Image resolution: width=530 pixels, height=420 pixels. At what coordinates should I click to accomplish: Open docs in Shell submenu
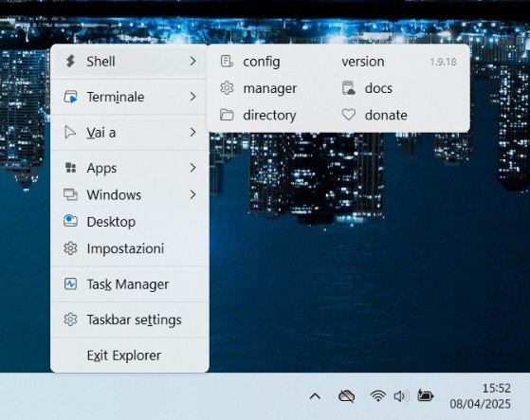click(x=399, y=88)
